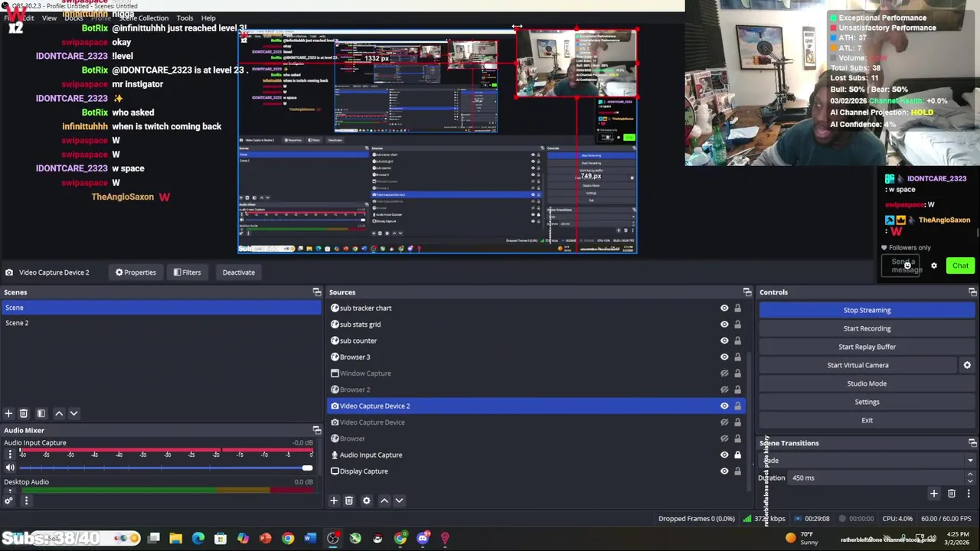Open source properties gear under the Sources list

[366, 500]
